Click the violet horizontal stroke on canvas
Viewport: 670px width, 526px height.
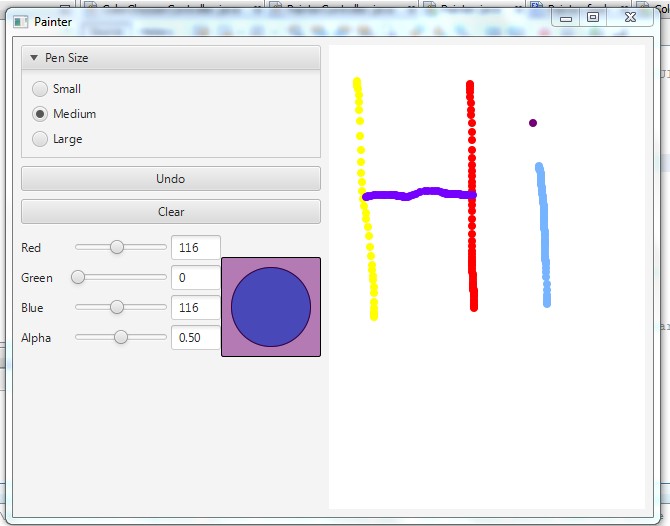tap(419, 194)
